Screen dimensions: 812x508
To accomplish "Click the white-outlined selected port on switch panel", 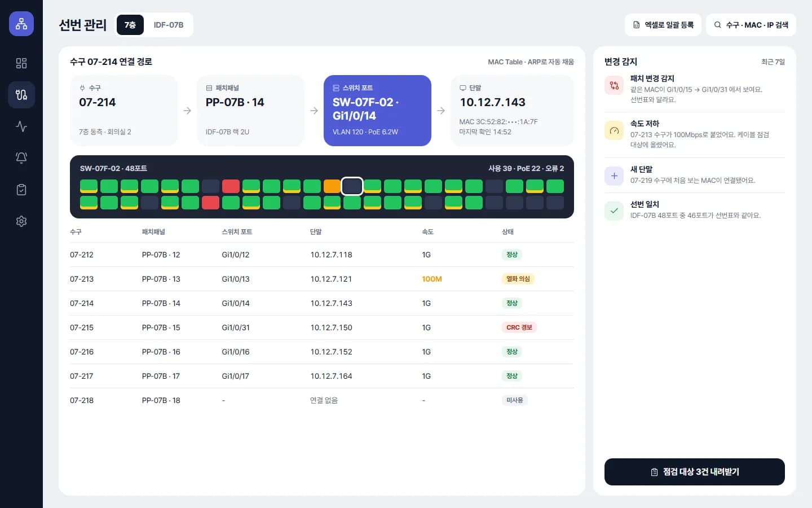I will [x=352, y=186].
